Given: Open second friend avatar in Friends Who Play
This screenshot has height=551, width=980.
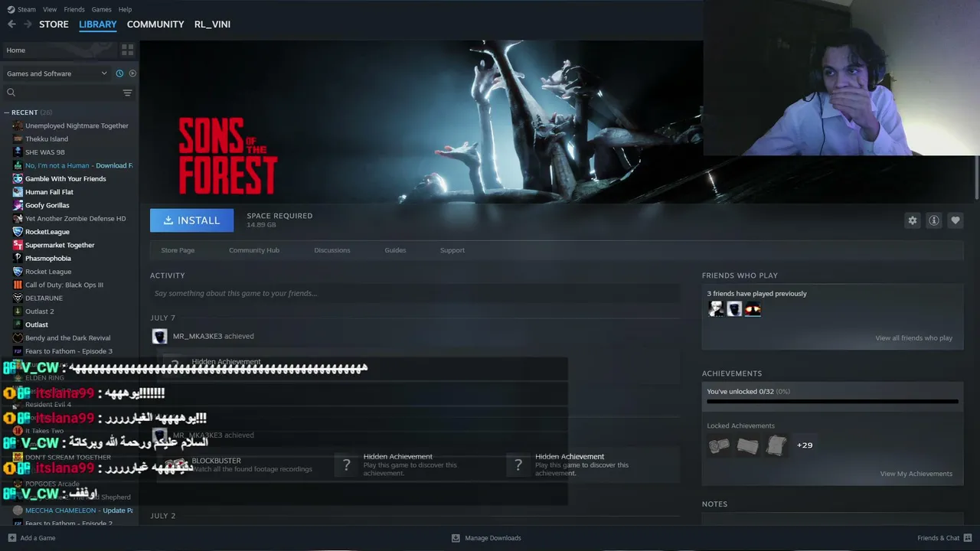Looking at the screenshot, I should 734,309.
